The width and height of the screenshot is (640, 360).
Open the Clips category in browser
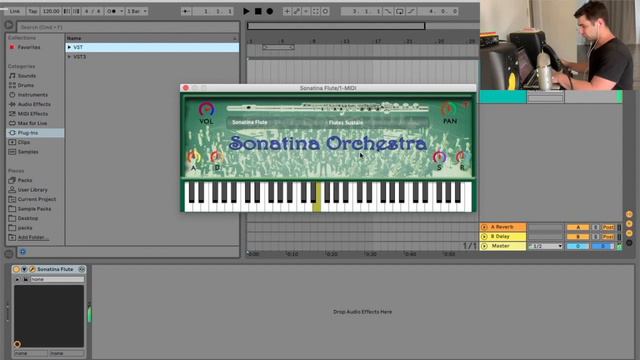click(x=24, y=142)
